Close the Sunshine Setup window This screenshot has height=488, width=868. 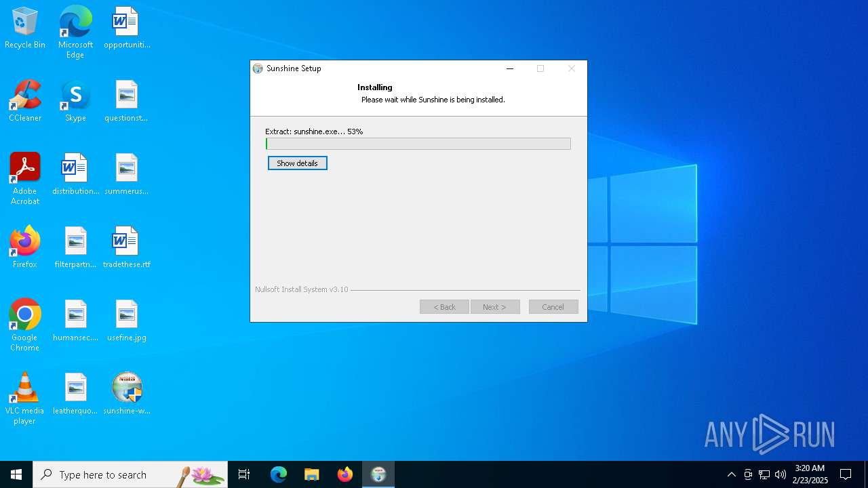click(572, 68)
